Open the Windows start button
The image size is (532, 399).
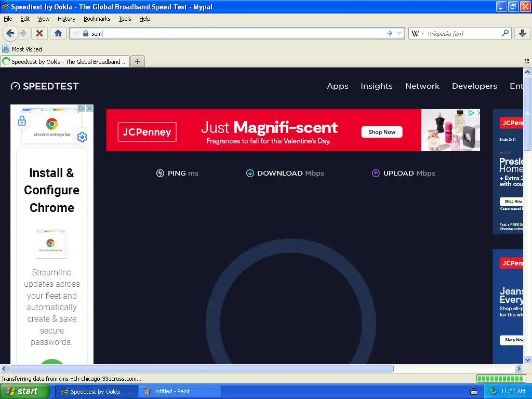point(25,392)
